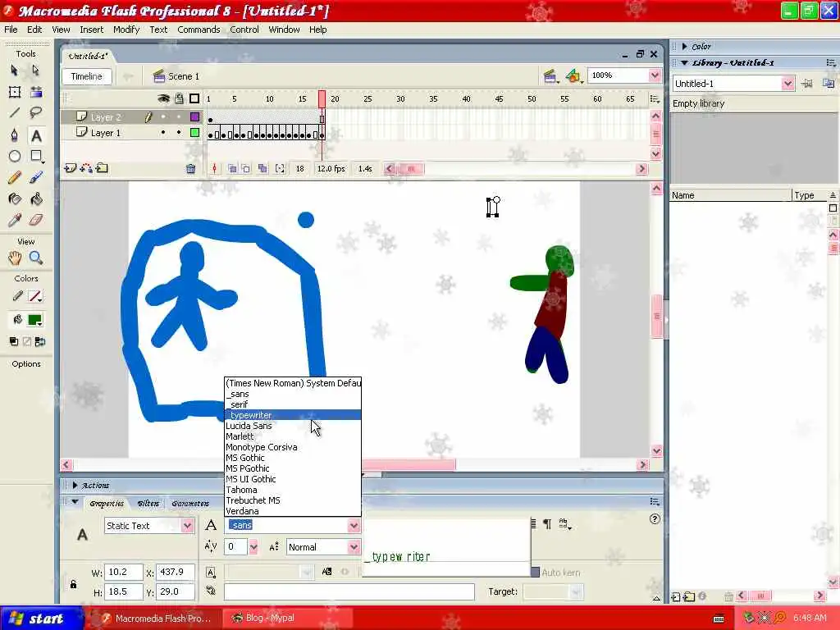Screen dimensions: 840x630
Task: Open the Normal character position dropdown
Action: (x=354, y=547)
